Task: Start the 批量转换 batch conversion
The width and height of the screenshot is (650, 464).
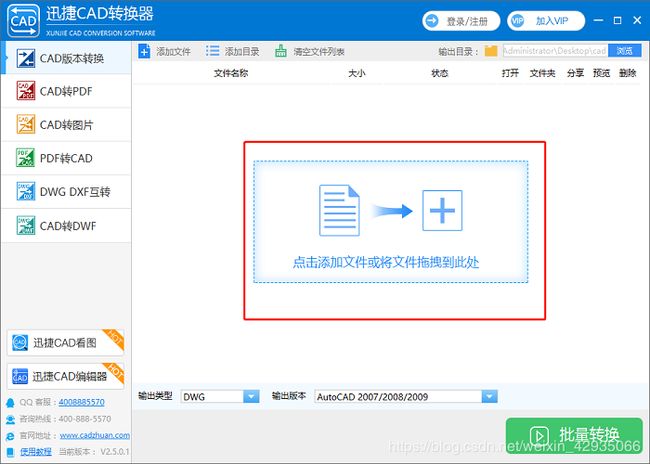Action: [x=574, y=435]
